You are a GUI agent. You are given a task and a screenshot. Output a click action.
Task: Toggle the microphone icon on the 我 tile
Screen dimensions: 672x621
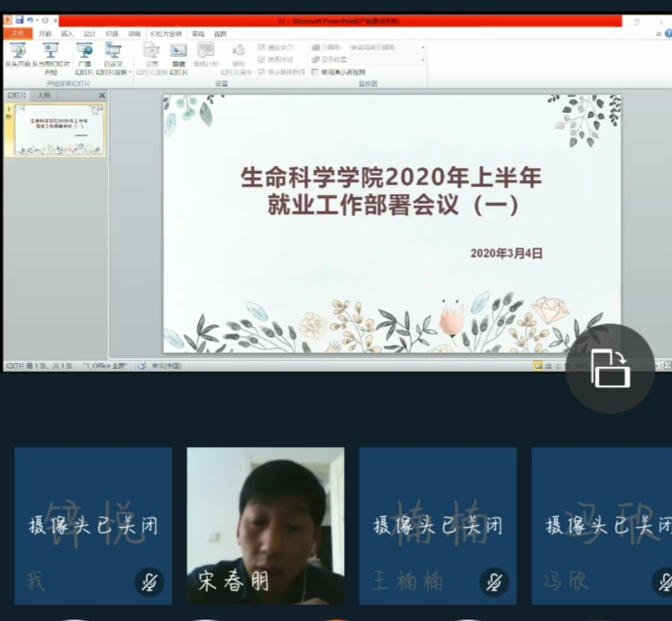[149, 582]
